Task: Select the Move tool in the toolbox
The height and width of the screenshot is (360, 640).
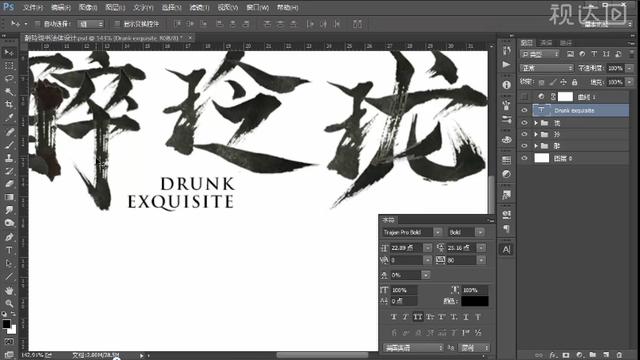Action: pos(9,53)
